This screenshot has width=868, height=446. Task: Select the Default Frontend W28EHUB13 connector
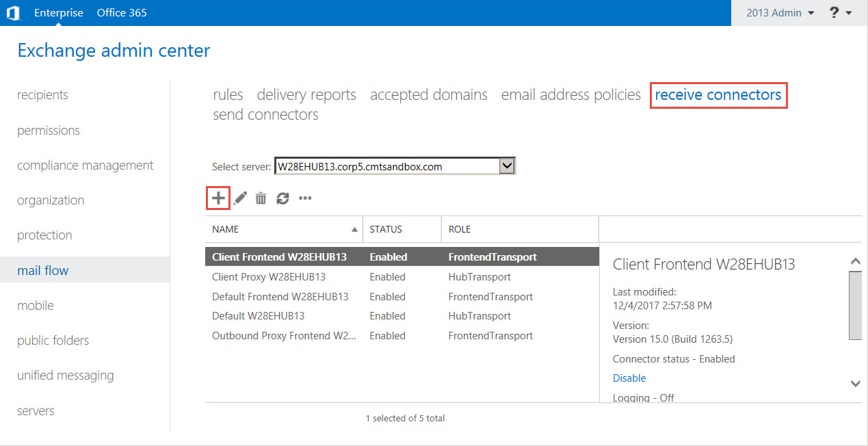coord(280,297)
